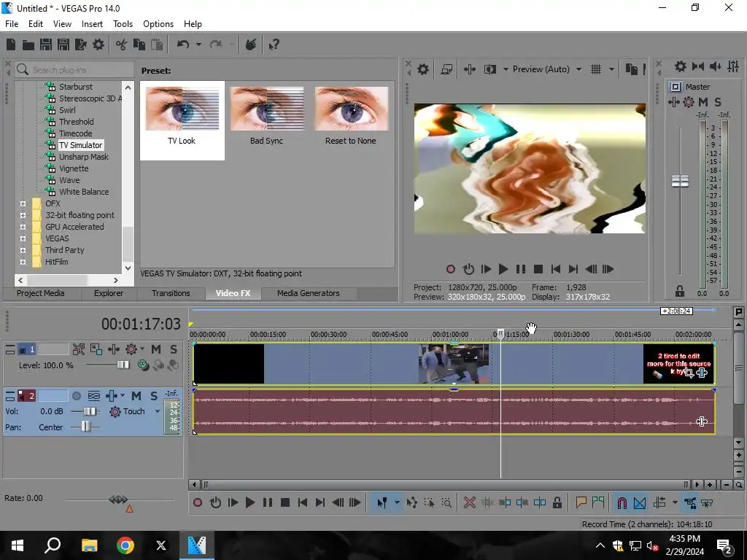Toggle Enable Snapping magnet
Viewport: 747px width, 560px height.
click(x=622, y=503)
